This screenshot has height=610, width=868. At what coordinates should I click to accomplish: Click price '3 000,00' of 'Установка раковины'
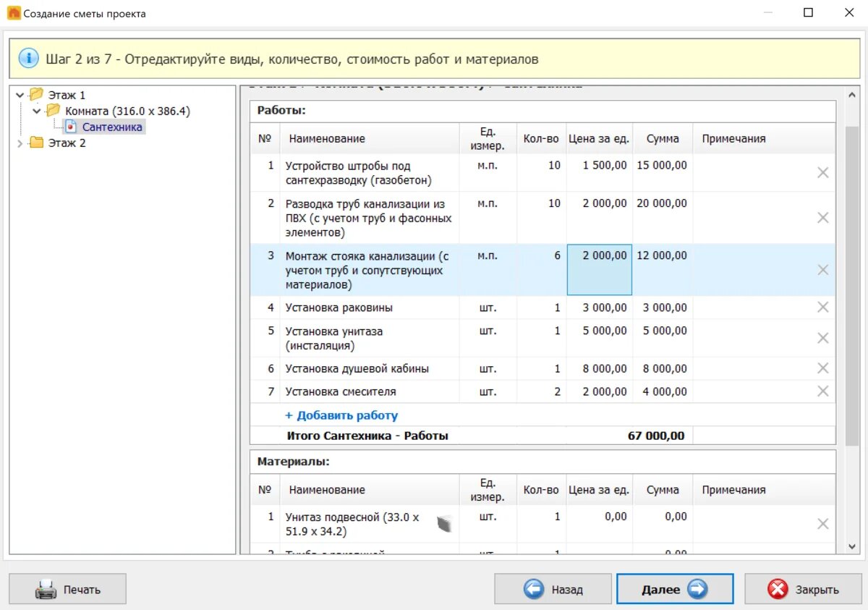(x=605, y=308)
